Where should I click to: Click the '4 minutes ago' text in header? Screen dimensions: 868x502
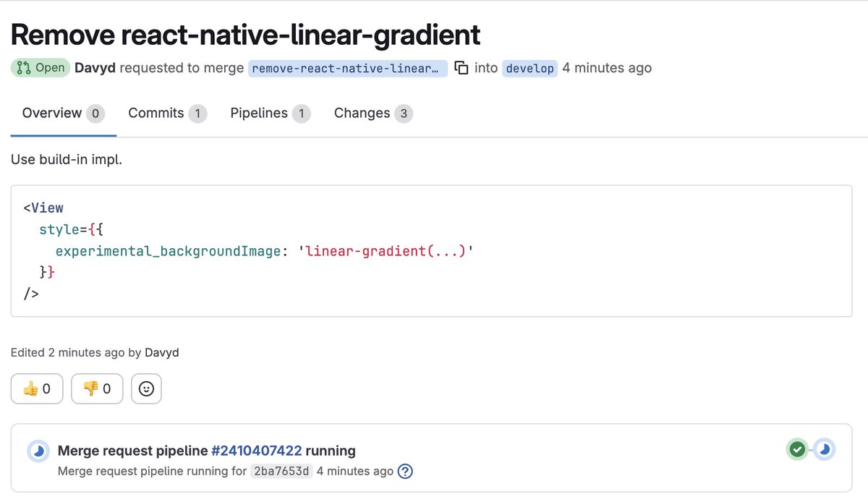tap(607, 68)
